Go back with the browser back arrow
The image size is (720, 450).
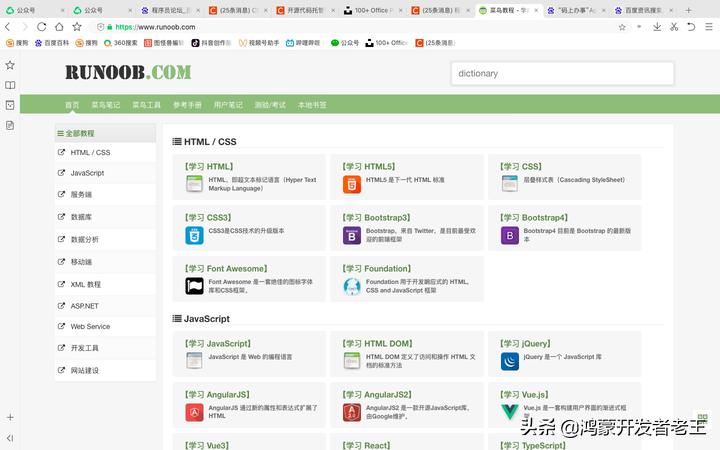pyautogui.click(x=8, y=27)
